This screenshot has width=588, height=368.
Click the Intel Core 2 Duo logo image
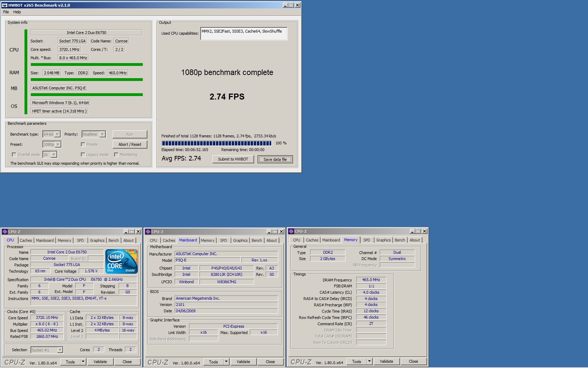click(121, 261)
